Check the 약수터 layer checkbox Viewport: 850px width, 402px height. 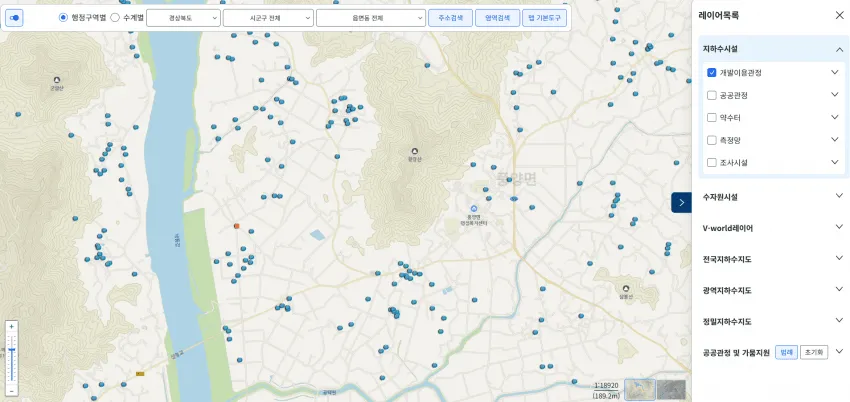tap(712, 118)
